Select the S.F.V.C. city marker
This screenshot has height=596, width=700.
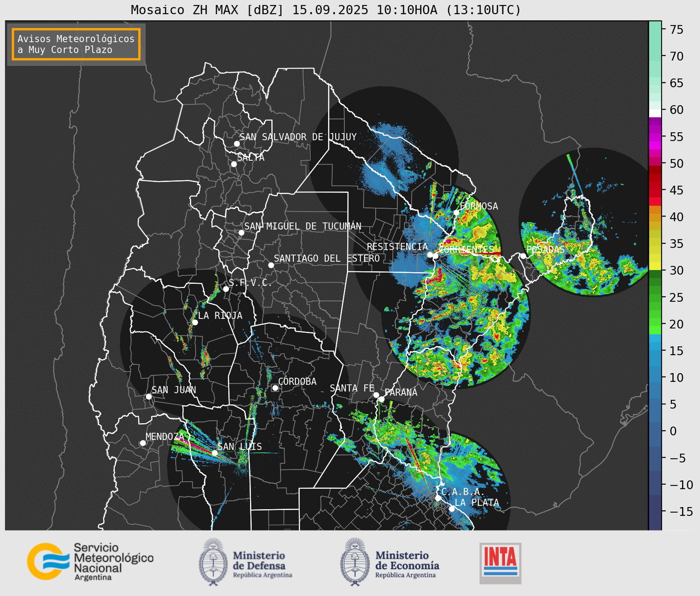(x=226, y=289)
